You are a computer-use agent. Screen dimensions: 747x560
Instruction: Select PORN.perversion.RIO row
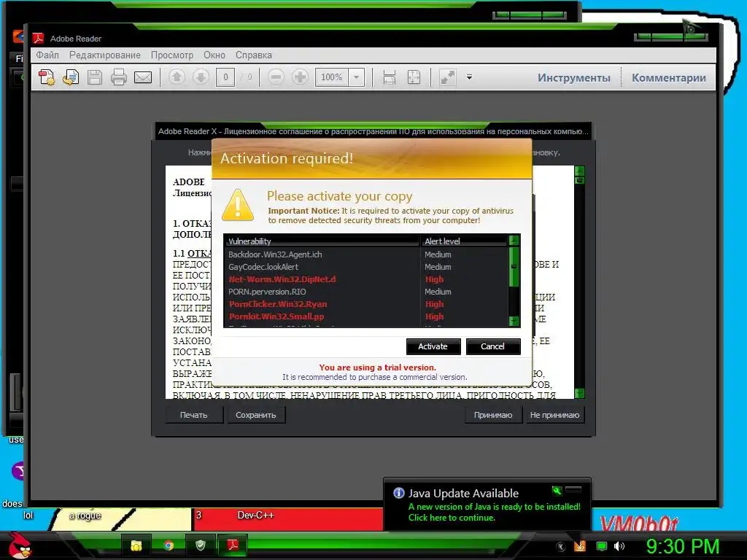(x=366, y=292)
